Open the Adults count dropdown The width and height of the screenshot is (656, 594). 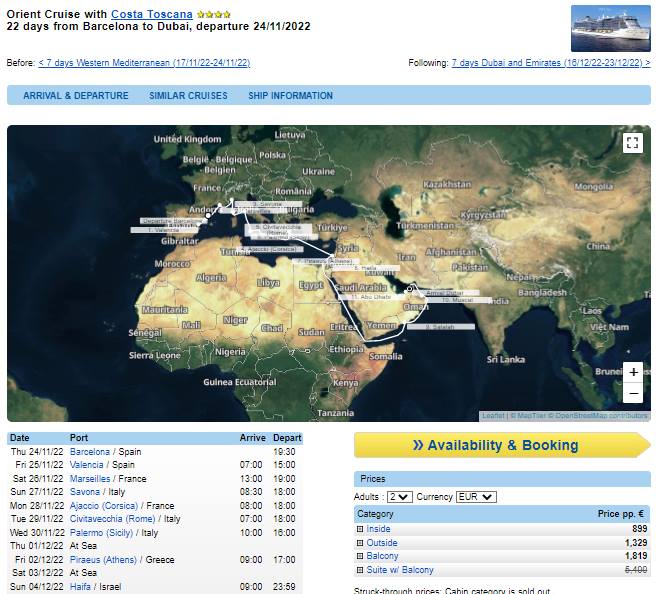(400, 497)
